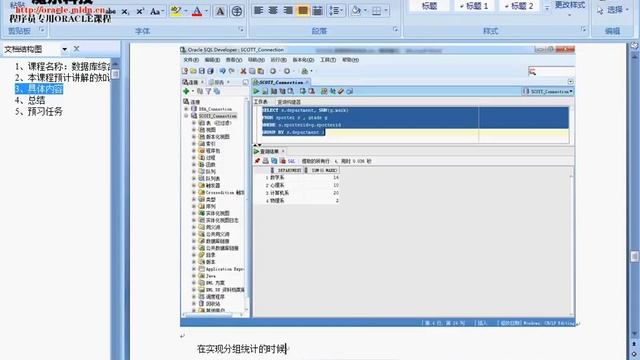640x360 pixels.
Task: Select heading 3、具体内容 in document map
Action: click(39, 89)
